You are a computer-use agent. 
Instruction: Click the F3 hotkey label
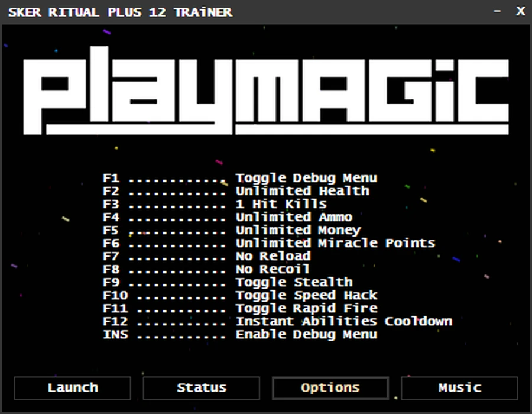(x=111, y=204)
